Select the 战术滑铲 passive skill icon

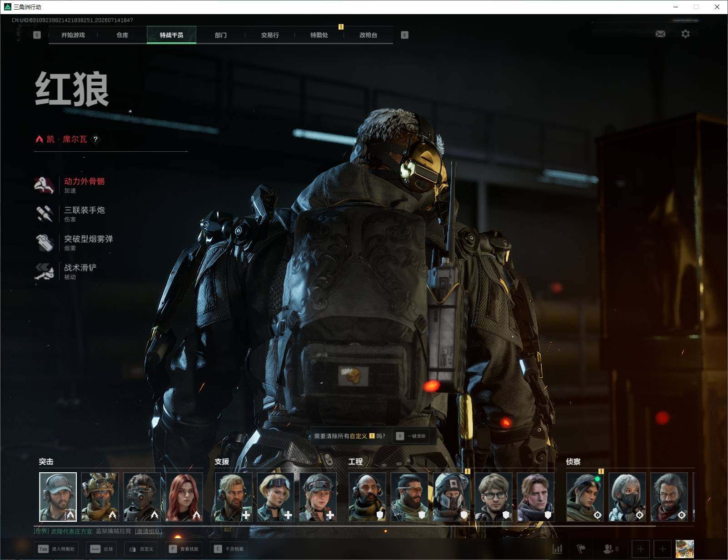pyautogui.click(x=45, y=271)
